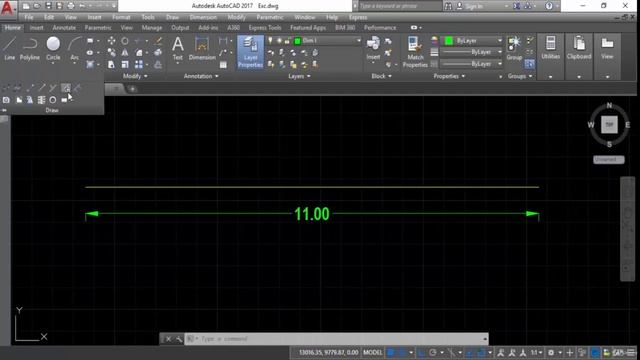
Task: Open the File menu
Action: [x=29, y=17]
